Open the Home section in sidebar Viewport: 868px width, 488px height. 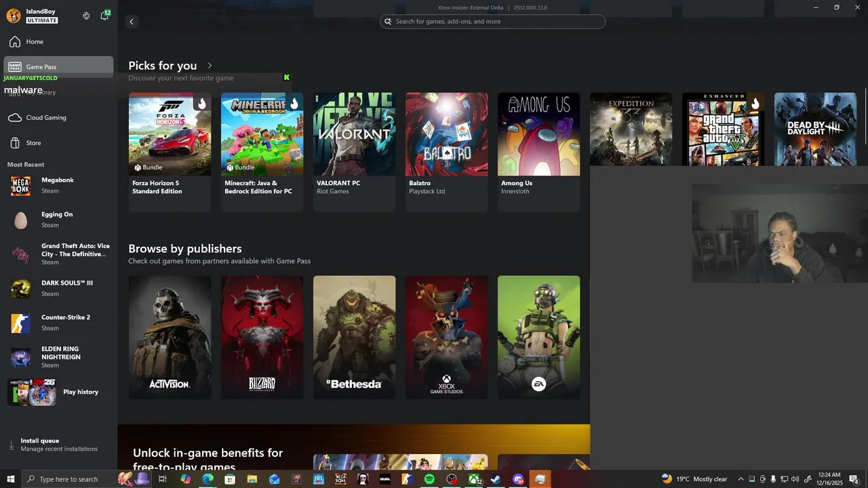click(58, 42)
